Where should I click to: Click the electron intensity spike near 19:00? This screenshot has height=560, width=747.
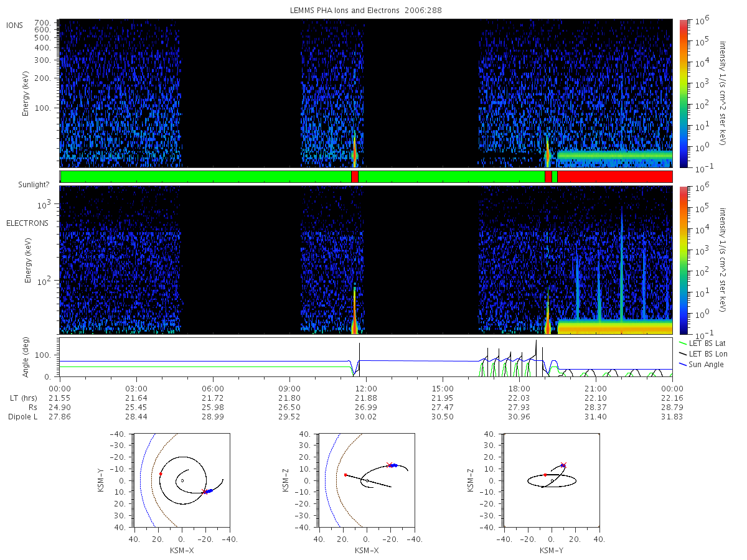[x=548, y=314]
